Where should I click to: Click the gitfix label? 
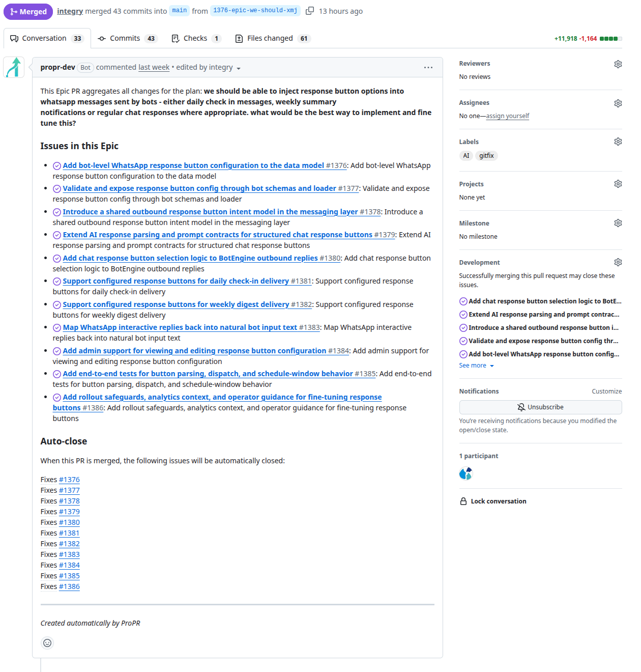[x=486, y=156]
